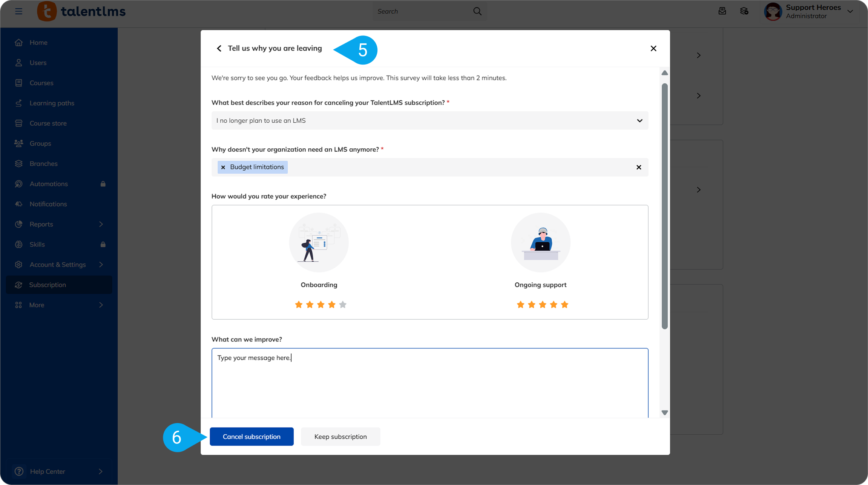Rate Onboarding three stars

click(321, 305)
